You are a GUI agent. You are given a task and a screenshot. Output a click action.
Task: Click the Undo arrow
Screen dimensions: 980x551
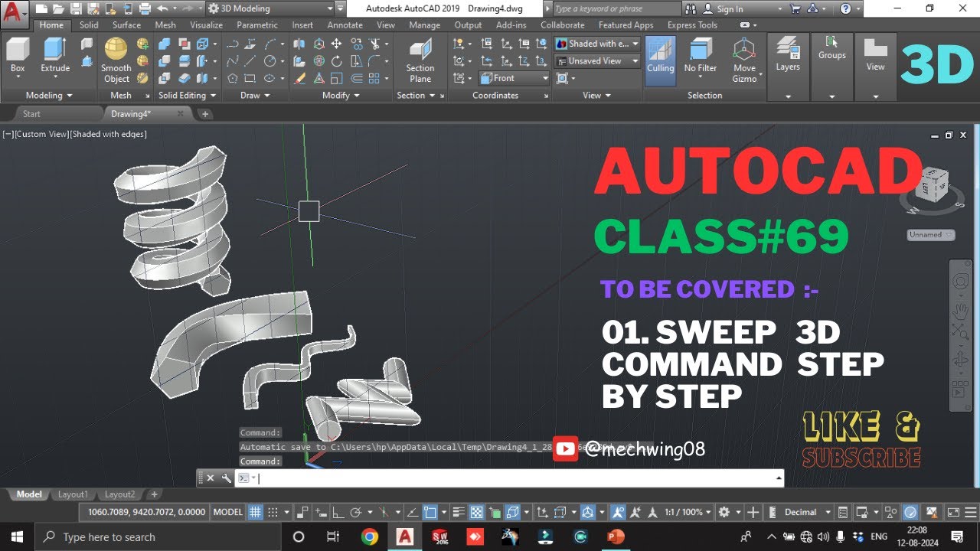(162, 8)
